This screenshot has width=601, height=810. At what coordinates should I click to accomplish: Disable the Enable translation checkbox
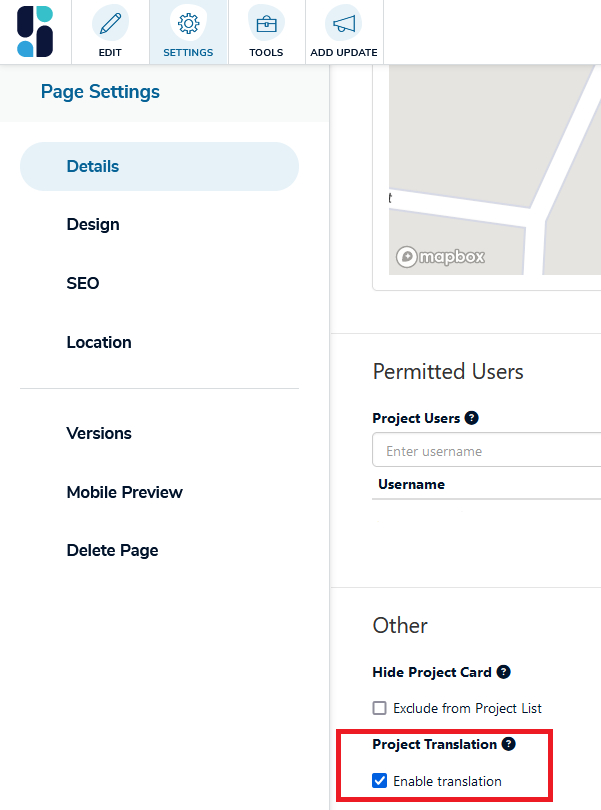(379, 780)
